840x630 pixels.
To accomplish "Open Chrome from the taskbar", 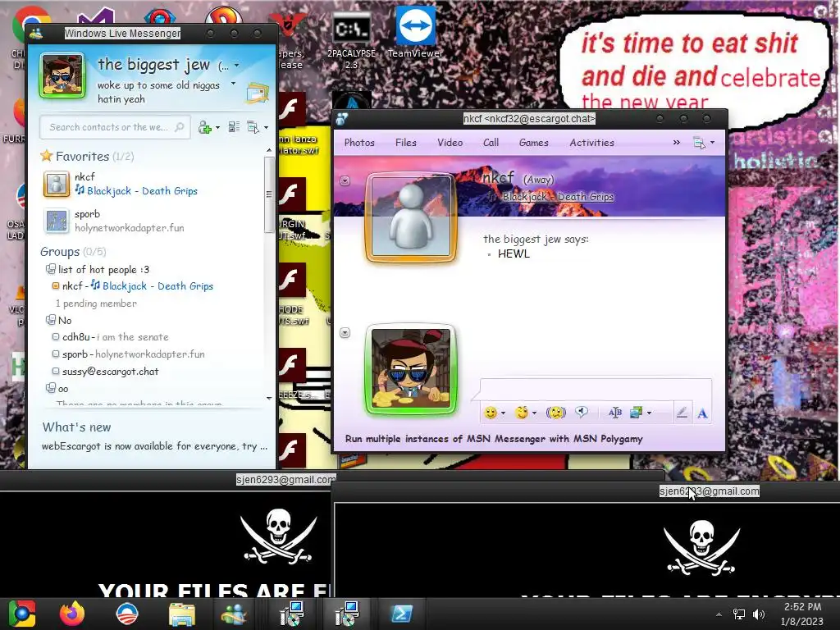I will pyautogui.click(x=21, y=614).
